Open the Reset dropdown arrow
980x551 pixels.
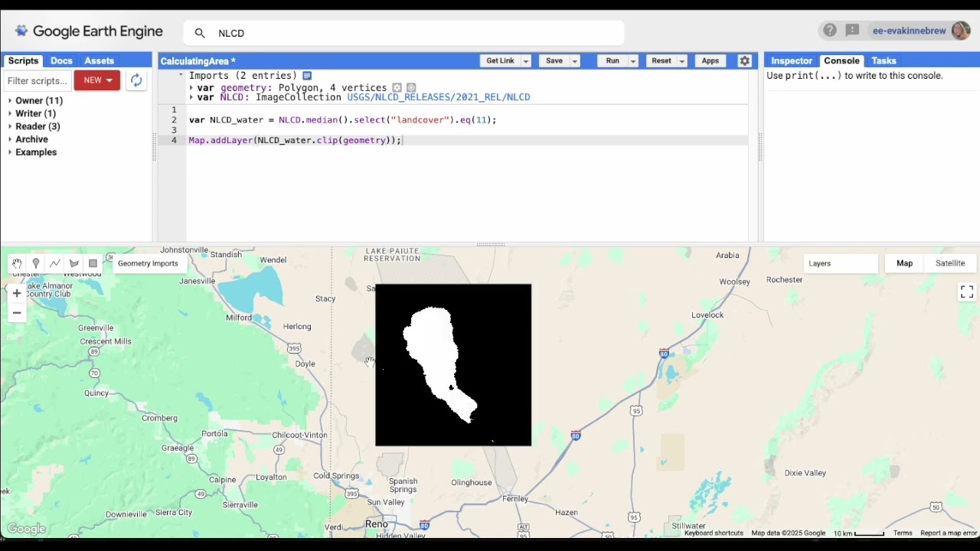(x=681, y=61)
